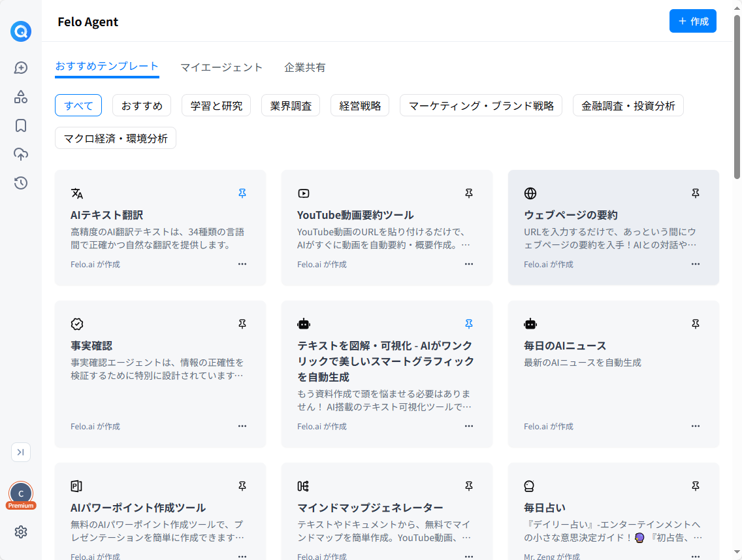Open more options on AIテキスト翻訳 card
The image size is (742, 560).
[x=242, y=264]
